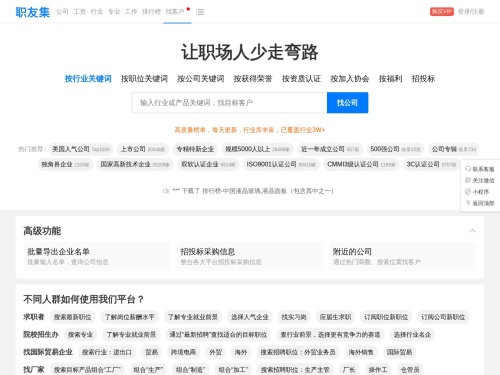Click the blue 找公司 search button

tap(347, 103)
